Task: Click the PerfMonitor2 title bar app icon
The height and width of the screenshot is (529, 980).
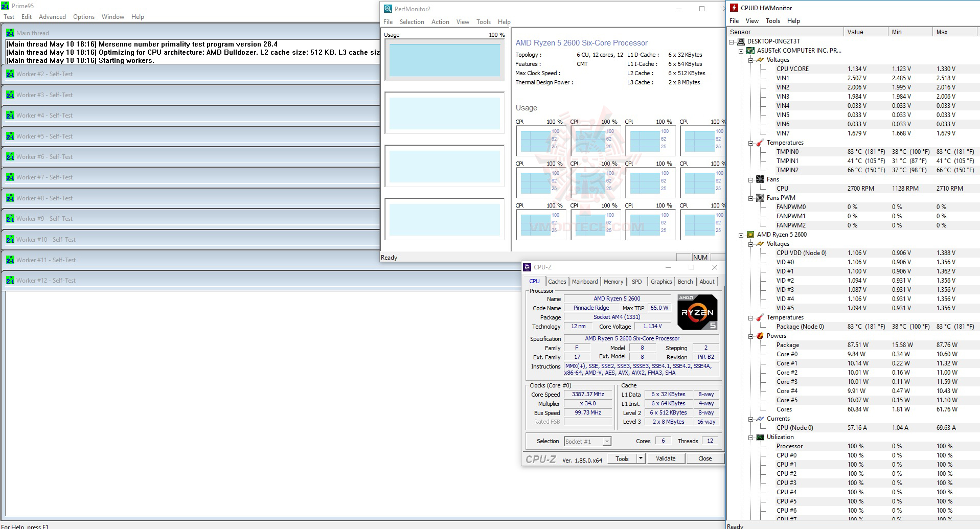Action: pyautogui.click(x=388, y=9)
